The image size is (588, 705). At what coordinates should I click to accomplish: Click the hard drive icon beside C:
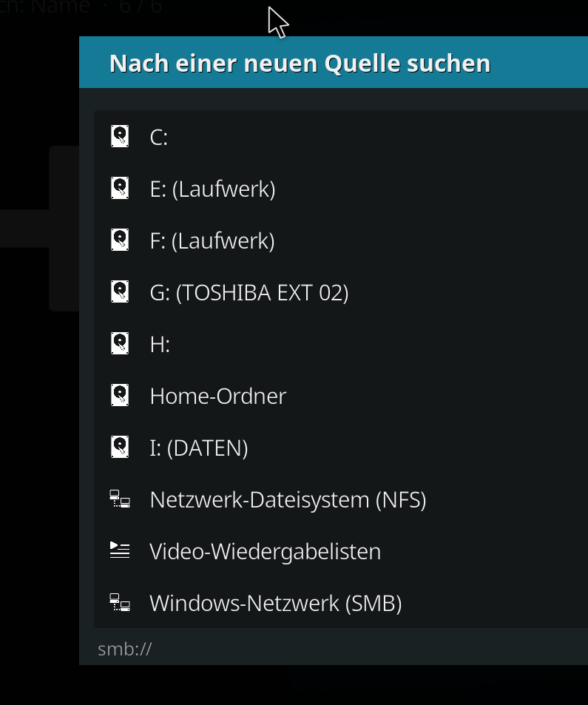pos(120,136)
